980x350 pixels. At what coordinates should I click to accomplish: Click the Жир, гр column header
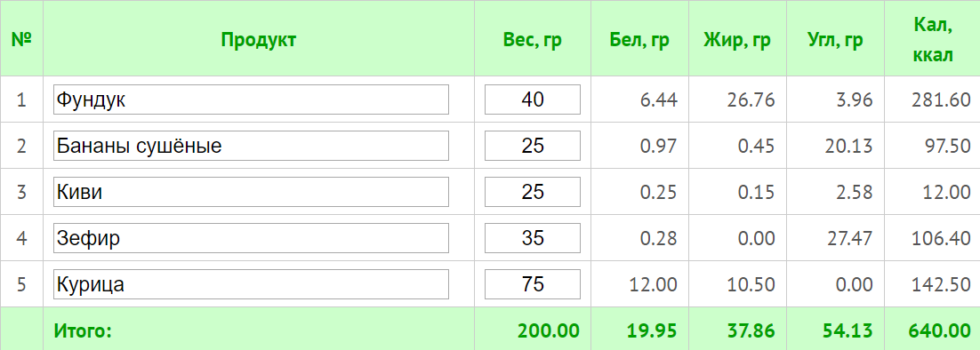[737, 39]
